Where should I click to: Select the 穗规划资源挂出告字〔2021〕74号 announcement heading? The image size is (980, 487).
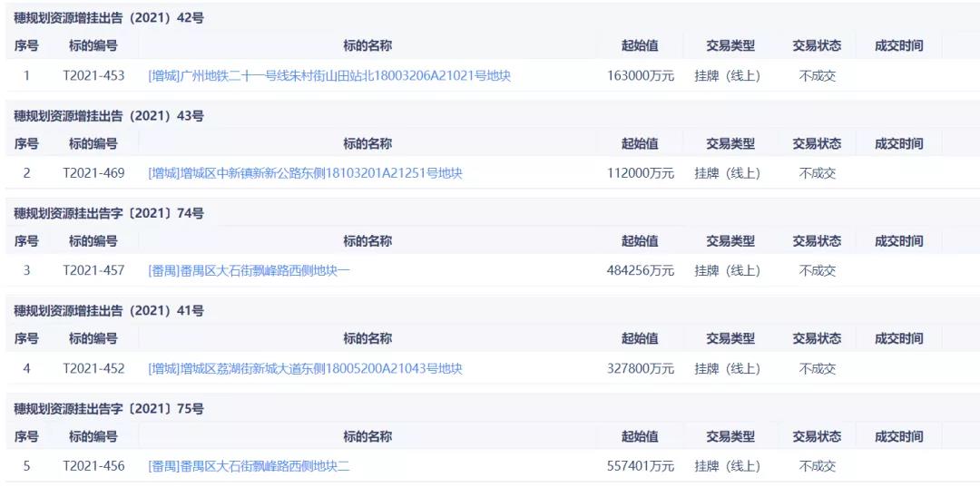coord(109,213)
